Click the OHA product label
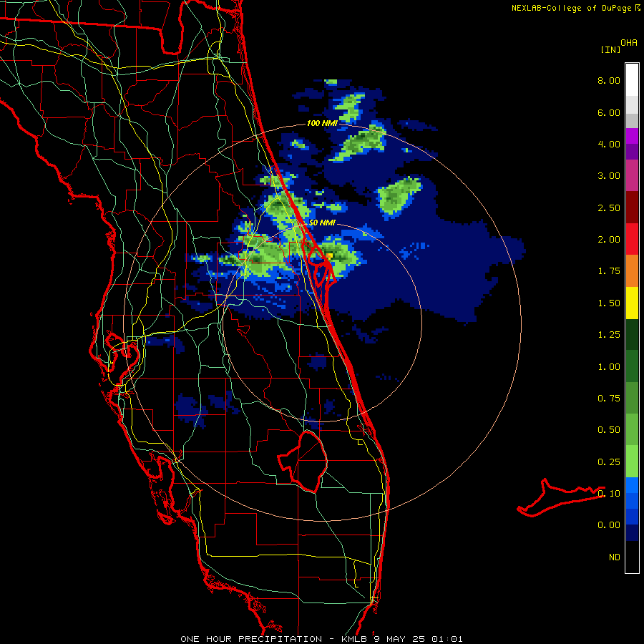This screenshot has width=644, height=644. click(629, 43)
